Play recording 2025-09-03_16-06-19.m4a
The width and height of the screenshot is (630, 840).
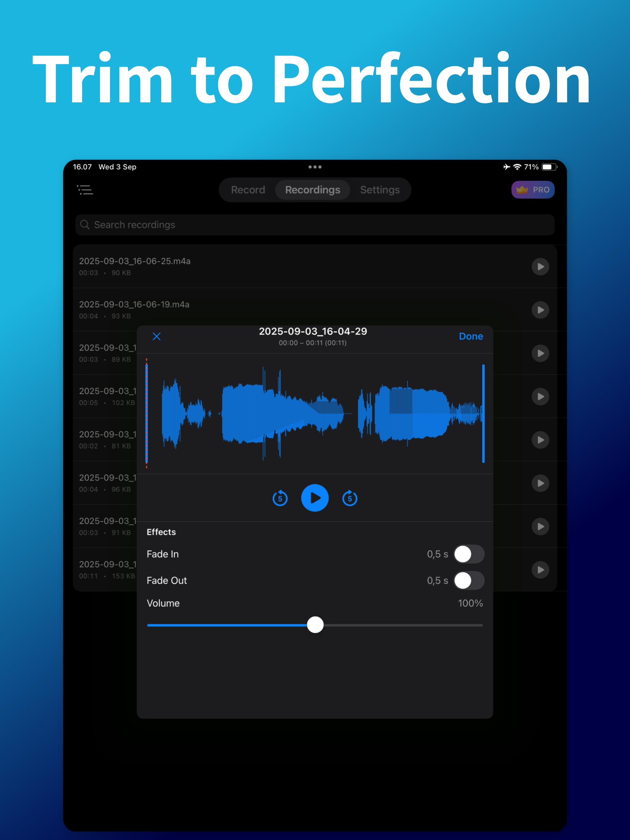540,310
